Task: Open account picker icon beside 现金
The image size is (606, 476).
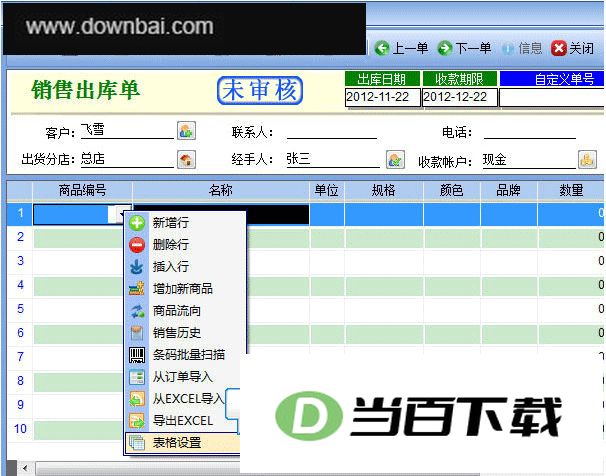Action: (587, 159)
